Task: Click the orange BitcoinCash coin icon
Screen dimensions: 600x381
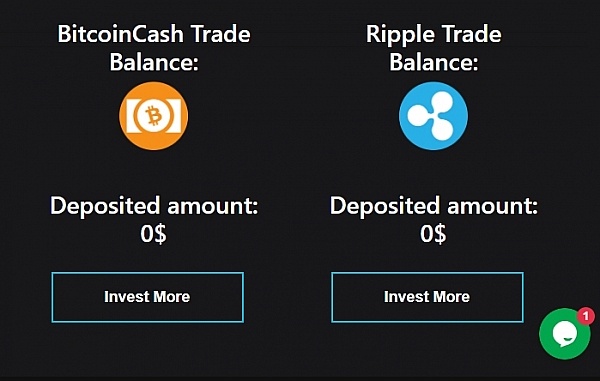Action: [x=153, y=116]
